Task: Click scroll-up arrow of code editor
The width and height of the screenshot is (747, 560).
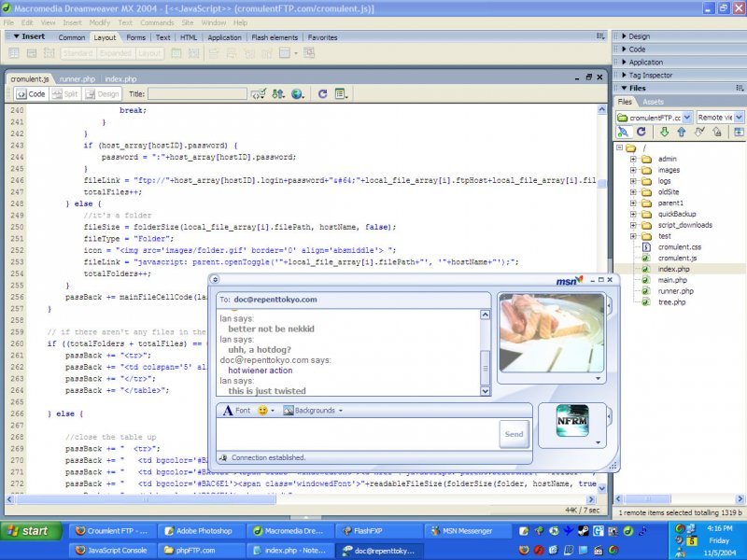Action: [x=601, y=110]
